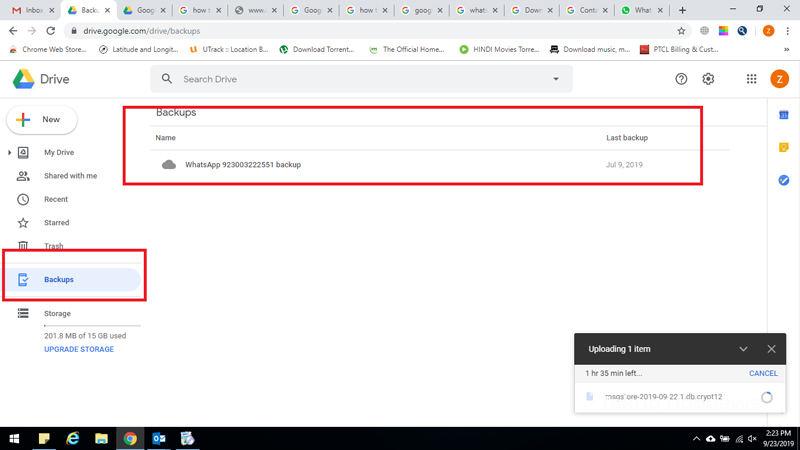Switch to the WhatsApp browser tab
Screen dimensions: 800x450
coord(642,10)
